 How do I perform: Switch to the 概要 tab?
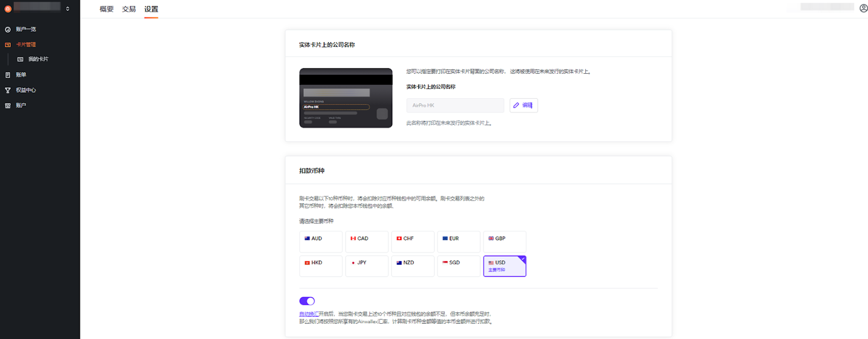[107, 9]
